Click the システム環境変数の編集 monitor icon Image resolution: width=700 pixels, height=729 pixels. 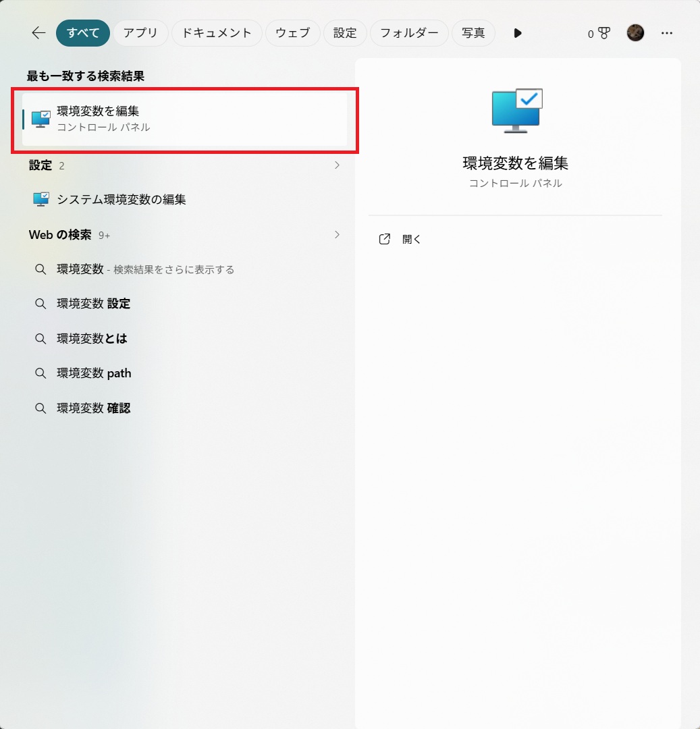click(x=41, y=199)
